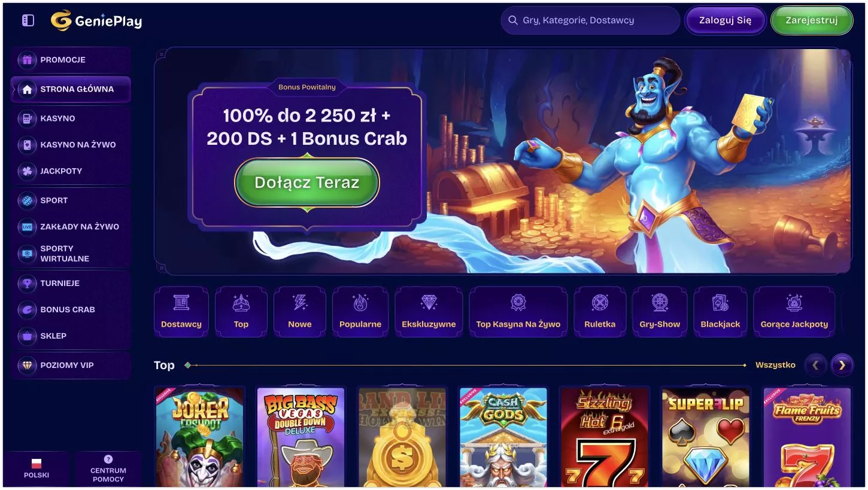The image size is (868, 490).
Task: Open the Promocje gift icon
Action: click(26, 60)
